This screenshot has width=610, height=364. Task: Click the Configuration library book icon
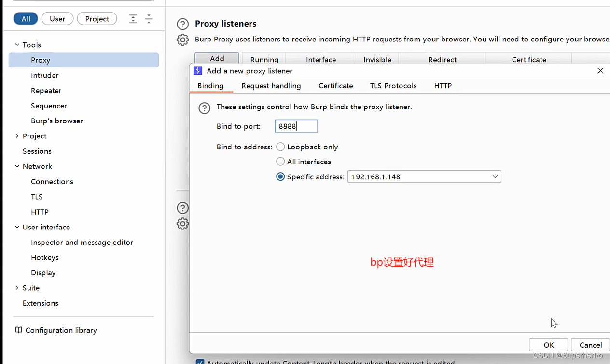pyautogui.click(x=19, y=330)
